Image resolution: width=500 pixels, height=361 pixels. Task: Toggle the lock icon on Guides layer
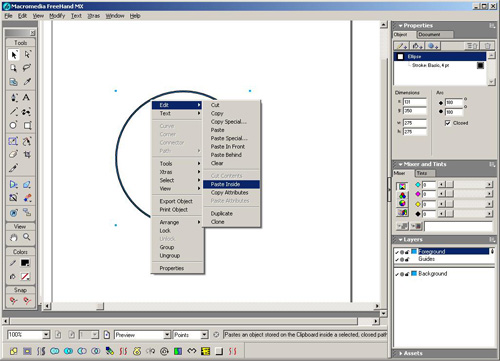point(407,259)
